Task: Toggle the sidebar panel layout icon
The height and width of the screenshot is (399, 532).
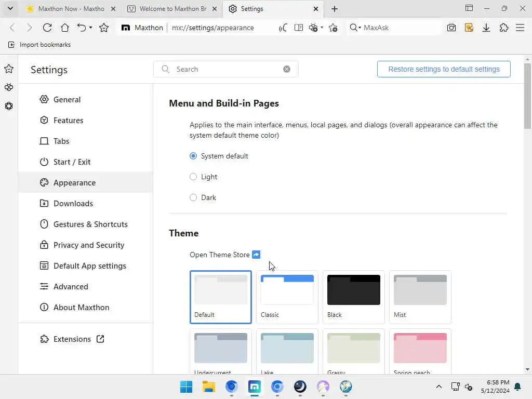Action: 469,8
